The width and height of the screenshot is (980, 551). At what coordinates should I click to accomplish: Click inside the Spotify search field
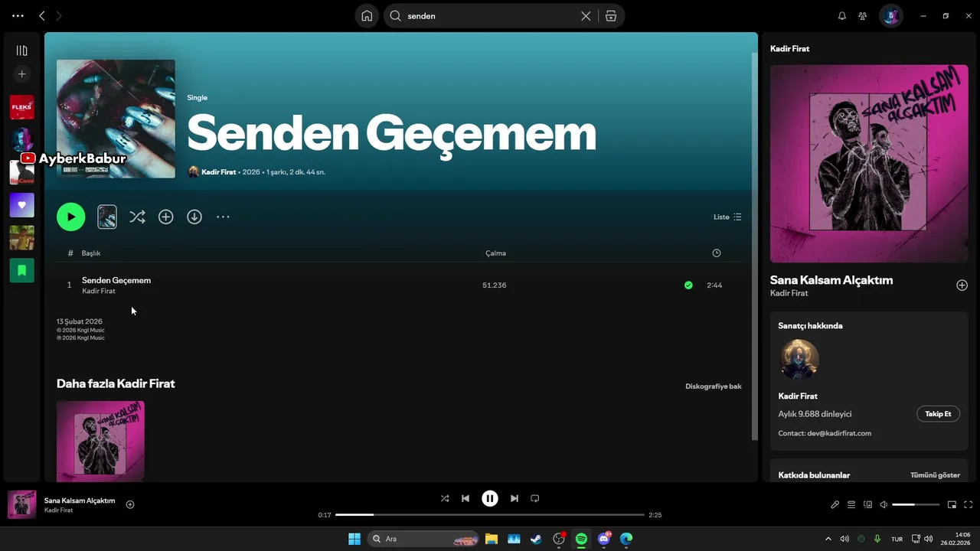coord(490,16)
